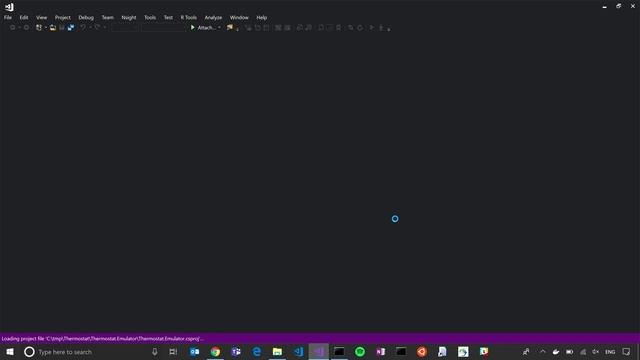Open the Edit menu
This screenshot has height=360, width=640.
(x=24, y=18)
